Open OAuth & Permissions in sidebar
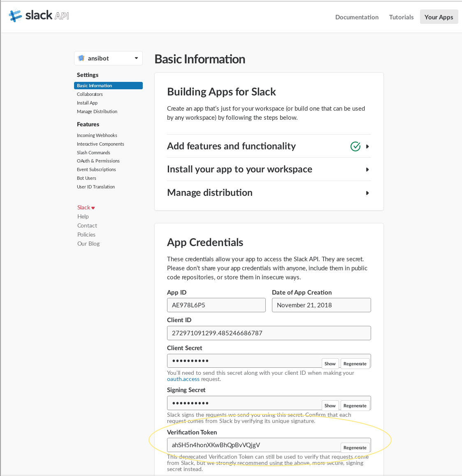Screen dimensions: 462x476 click(x=98, y=161)
